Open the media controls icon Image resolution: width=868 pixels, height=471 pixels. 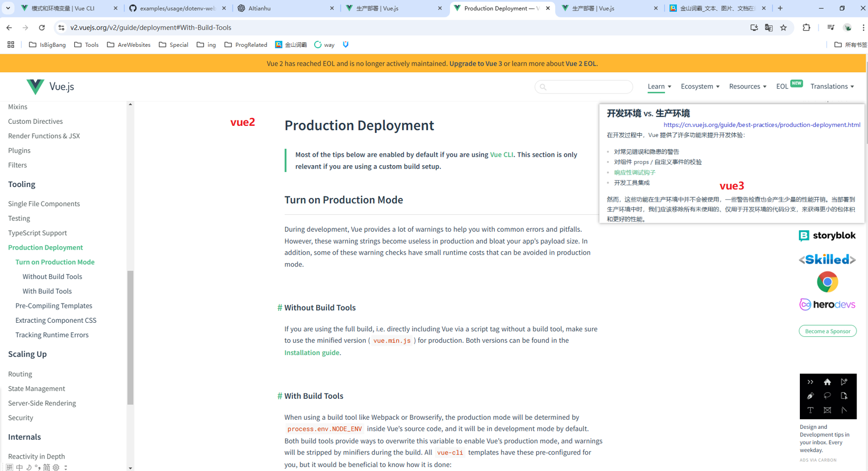(x=831, y=27)
